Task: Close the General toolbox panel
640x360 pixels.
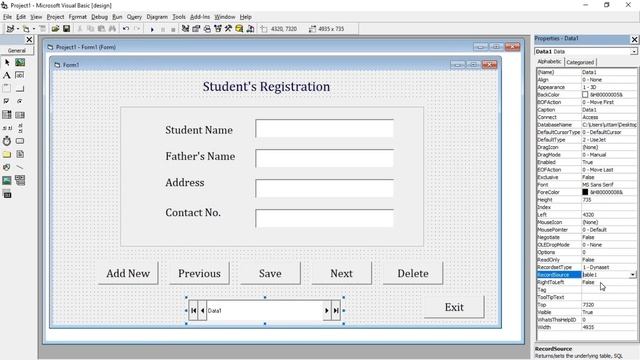Action: [29, 40]
